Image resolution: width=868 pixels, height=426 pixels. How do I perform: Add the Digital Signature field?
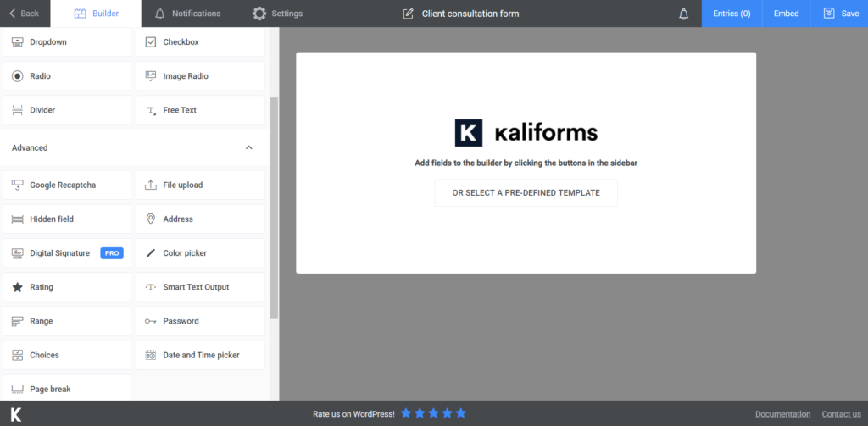(x=67, y=253)
